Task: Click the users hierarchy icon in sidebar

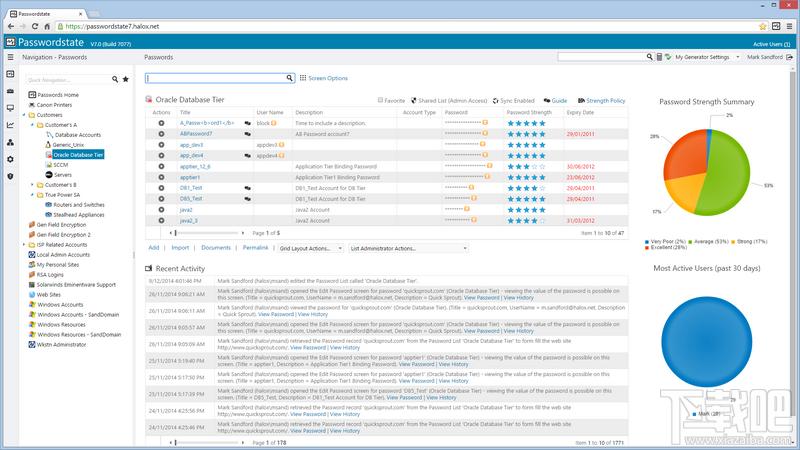Action: click(10, 142)
